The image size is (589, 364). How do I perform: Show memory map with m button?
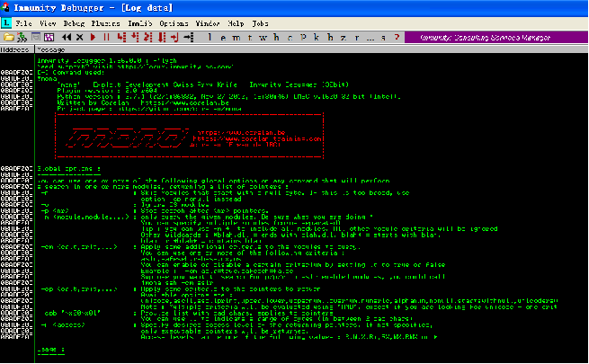[x=236, y=37]
